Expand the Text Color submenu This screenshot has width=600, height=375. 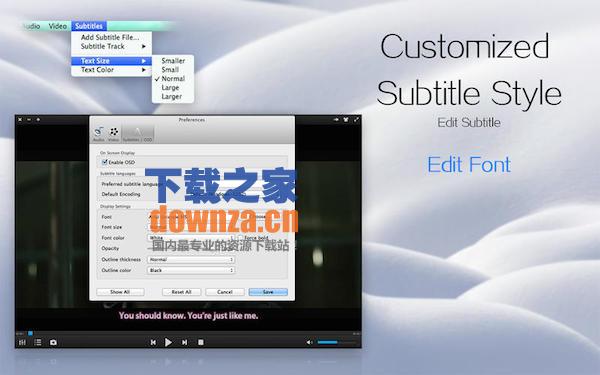pos(111,70)
